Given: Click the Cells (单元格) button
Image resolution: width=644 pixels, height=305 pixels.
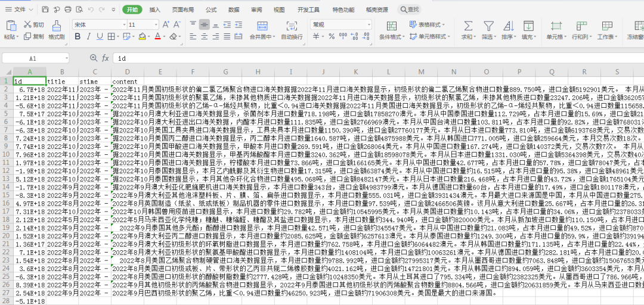Looking at the screenshot, I should [x=556, y=30].
